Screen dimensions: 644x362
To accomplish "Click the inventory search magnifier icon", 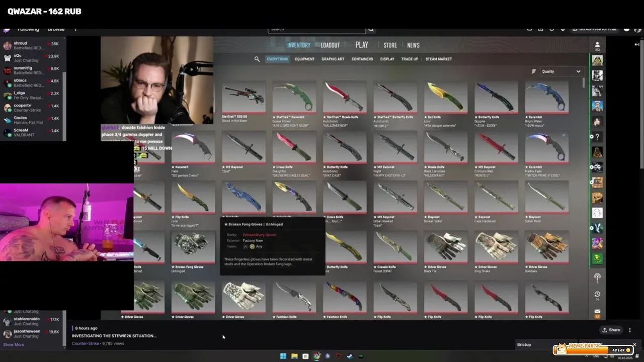I will [x=257, y=59].
